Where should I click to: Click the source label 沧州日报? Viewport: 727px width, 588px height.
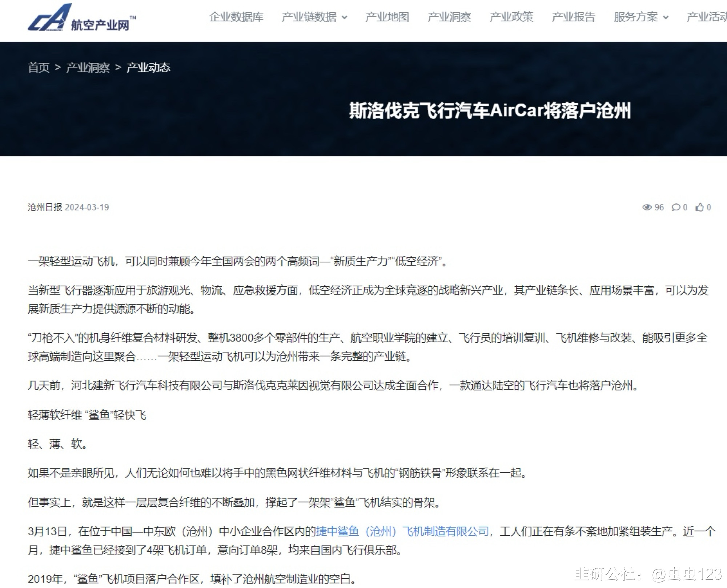[45, 207]
